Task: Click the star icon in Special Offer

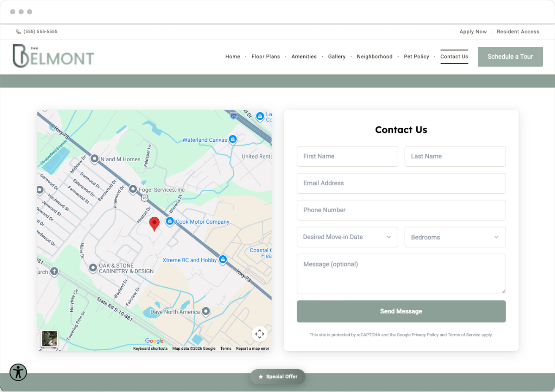Action: pos(261,377)
